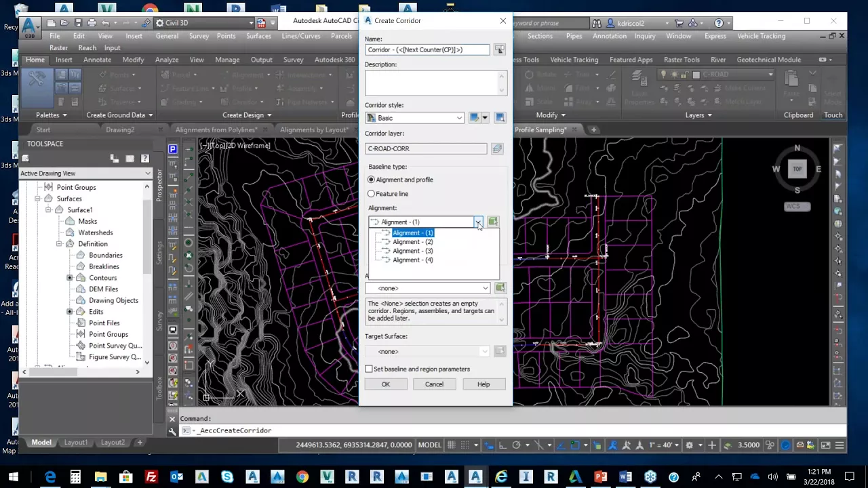Viewport: 868px width, 488px height.
Task: Expand the Create Design panel dropdown
Action: pos(248,115)
